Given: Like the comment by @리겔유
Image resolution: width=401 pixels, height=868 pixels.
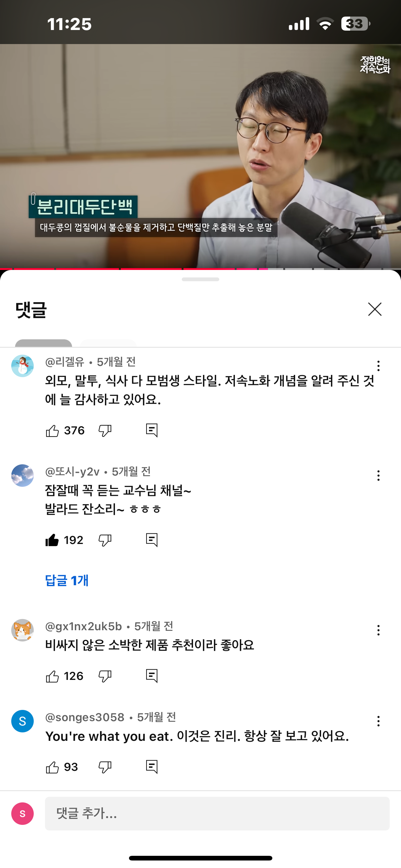Looking at the screenshot, I should point(52,431).
